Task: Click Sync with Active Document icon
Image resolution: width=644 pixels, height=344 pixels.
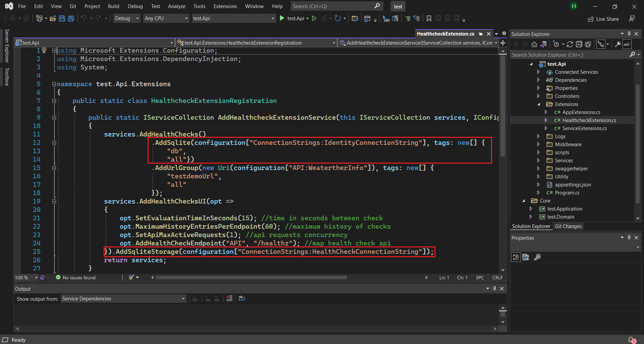Action: 570,44
